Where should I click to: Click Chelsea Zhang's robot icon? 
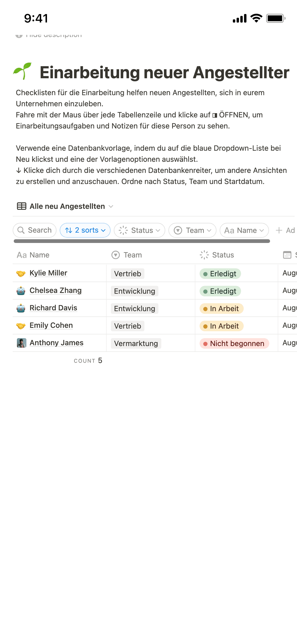pos(21,291)
